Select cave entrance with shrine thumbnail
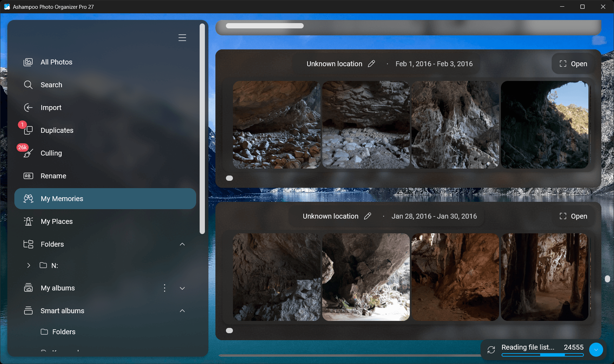 (366, 277)
